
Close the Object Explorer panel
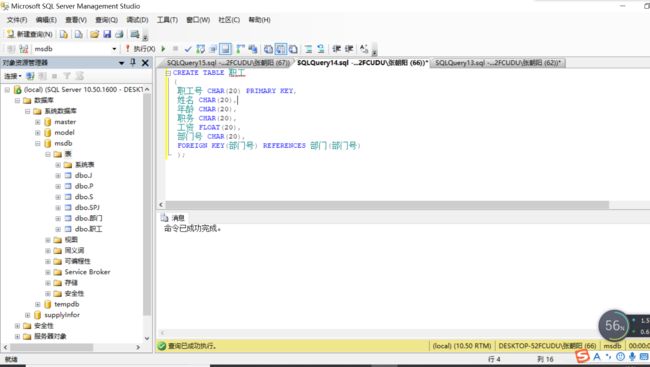(x=145, y=63)
